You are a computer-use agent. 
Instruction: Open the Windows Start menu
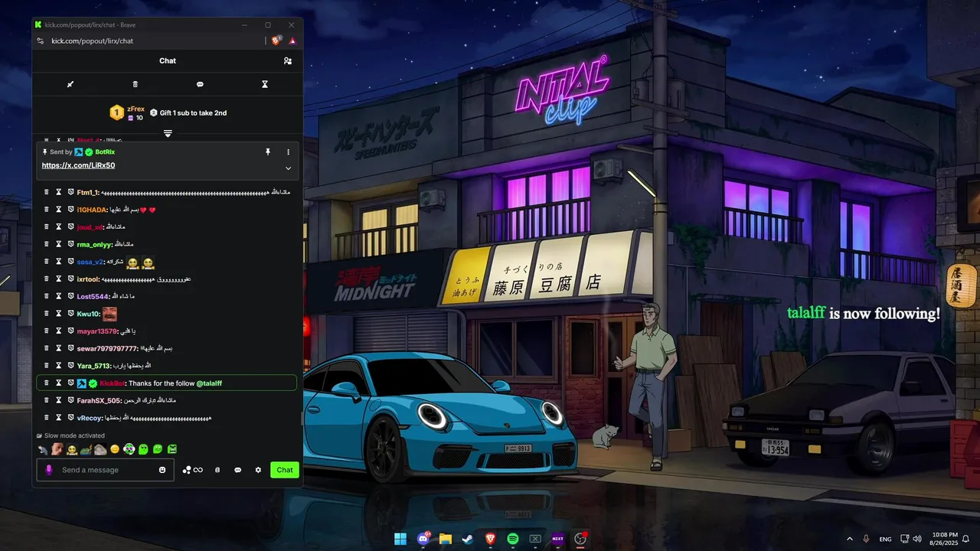(x=400, y=539)
